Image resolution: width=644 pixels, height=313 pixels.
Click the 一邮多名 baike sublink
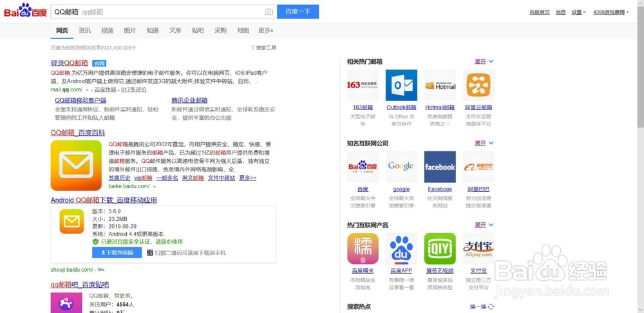[167, 178]
